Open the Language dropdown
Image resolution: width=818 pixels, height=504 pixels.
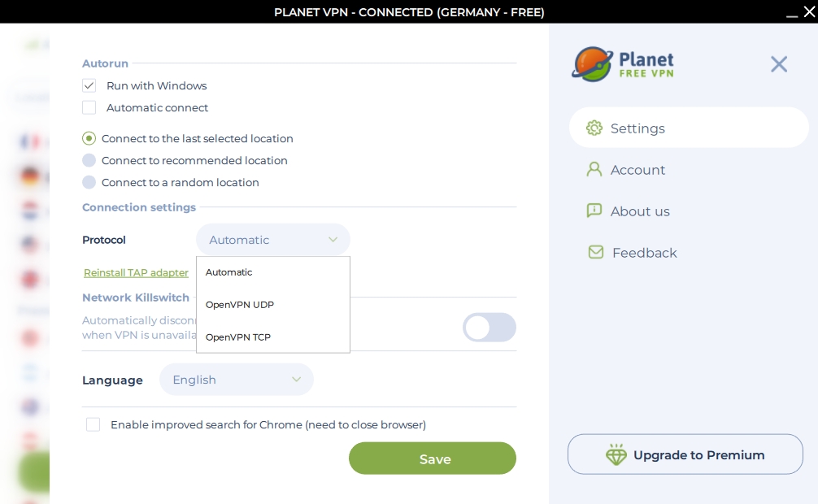coord(237,380)
